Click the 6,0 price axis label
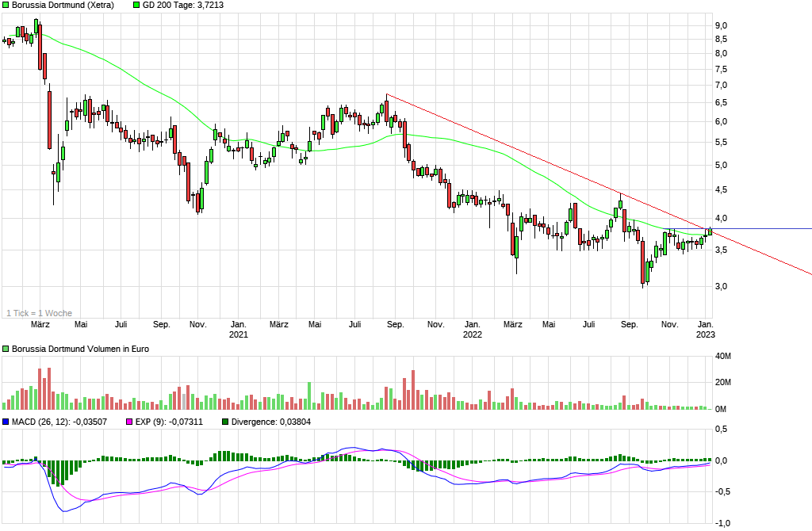 [x=721, y=121]
